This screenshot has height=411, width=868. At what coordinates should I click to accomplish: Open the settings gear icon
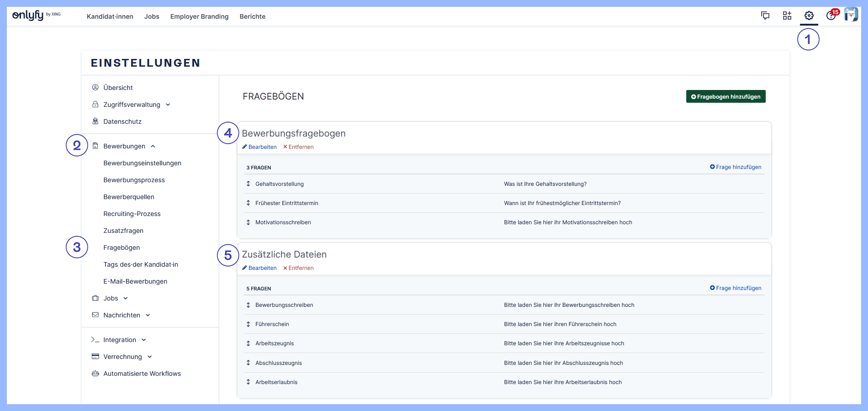pos(809,16)
